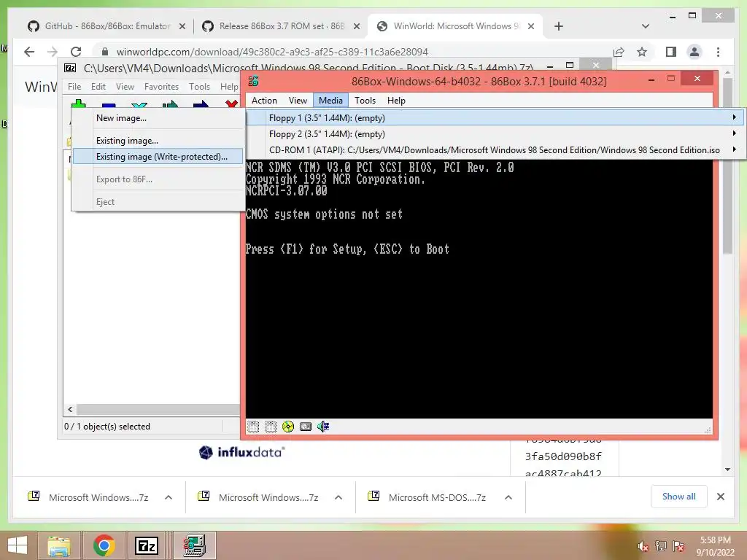
Task: Click the Action Center flag tray icon
Action: point(678,546)
